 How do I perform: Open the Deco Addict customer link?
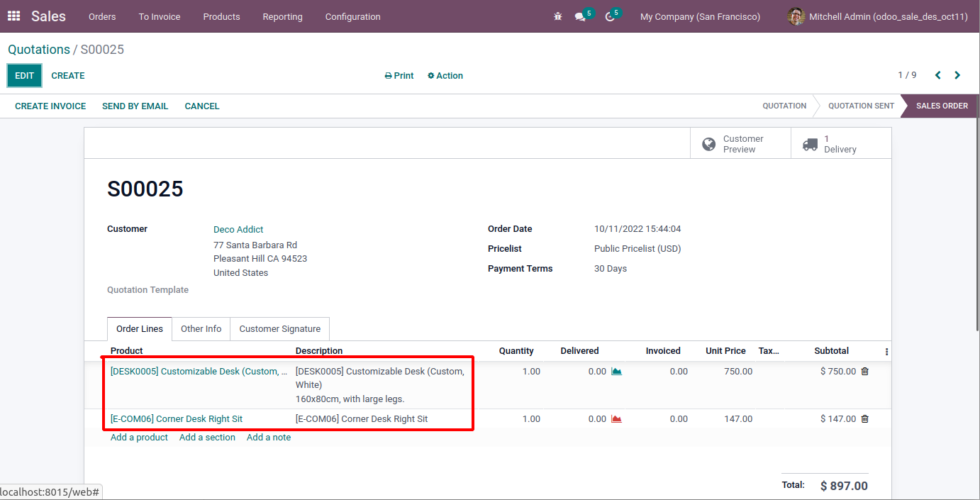[238, 229]
